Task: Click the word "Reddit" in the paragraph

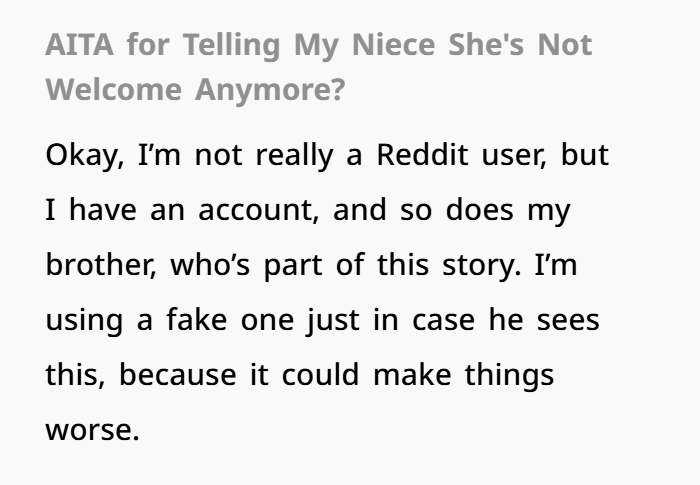Action: (422, 155)
